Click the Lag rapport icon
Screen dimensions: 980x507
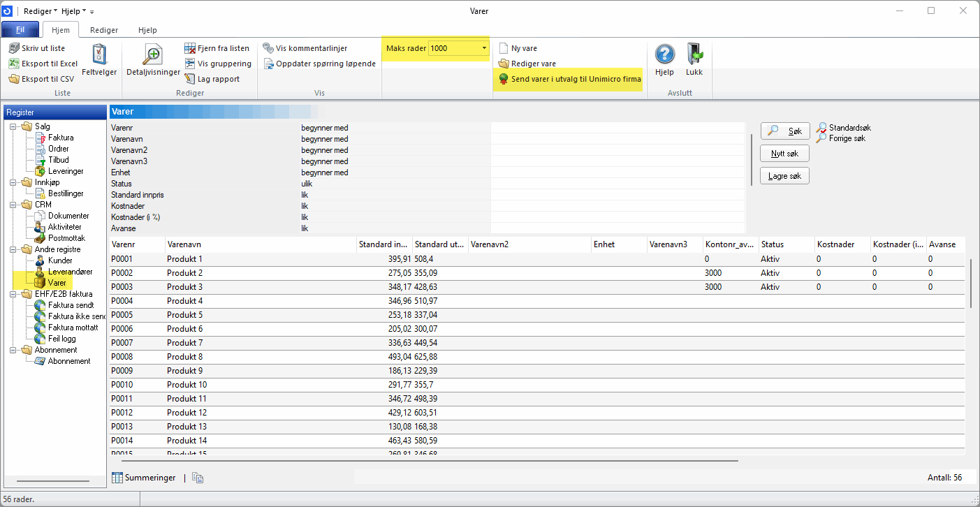[x=190, y=79]
